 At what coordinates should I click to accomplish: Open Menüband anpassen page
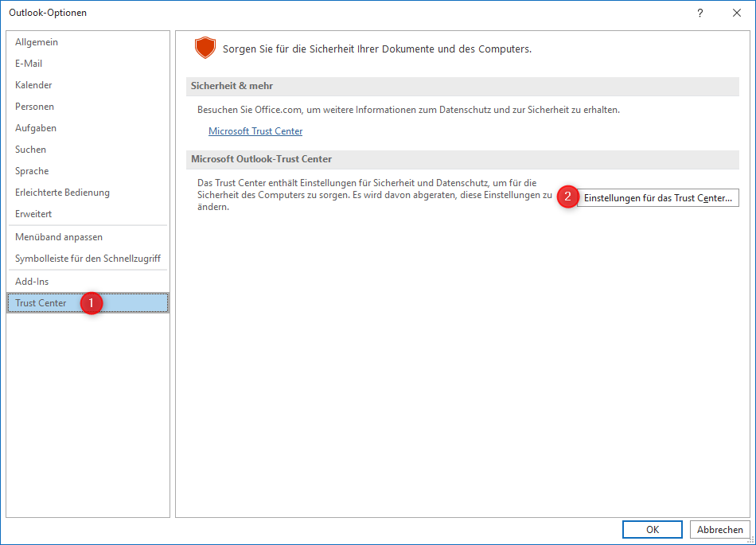pos(88,237)
